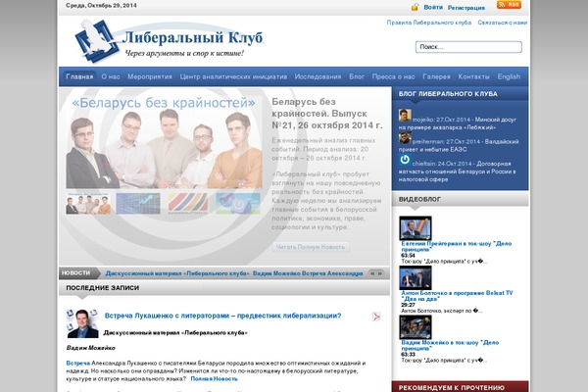Click news ticker item Дискуссионный материал
Image resolution: width=588 pixels, height=392 pixels.
177,273
